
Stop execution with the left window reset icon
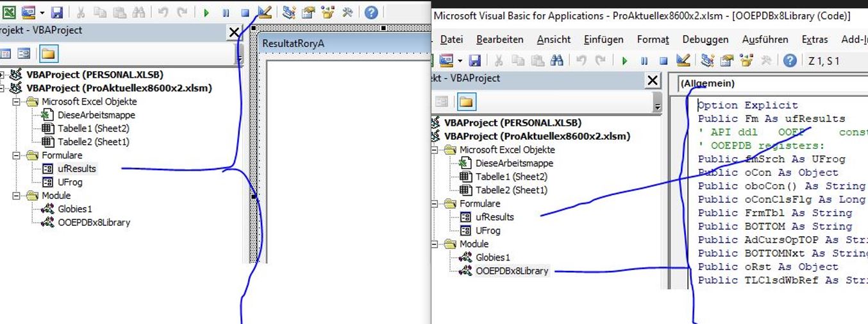pos(245,12)
